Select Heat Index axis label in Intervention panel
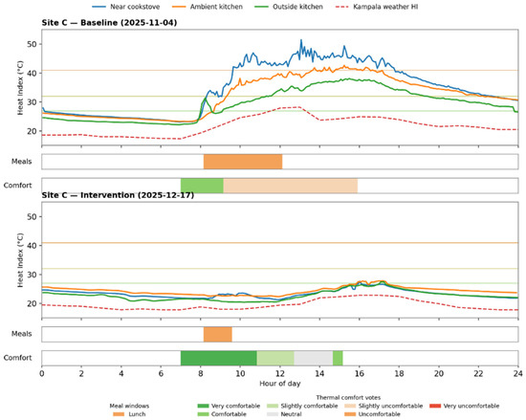This screenshot has width=526, height=420. click(20, 260)
